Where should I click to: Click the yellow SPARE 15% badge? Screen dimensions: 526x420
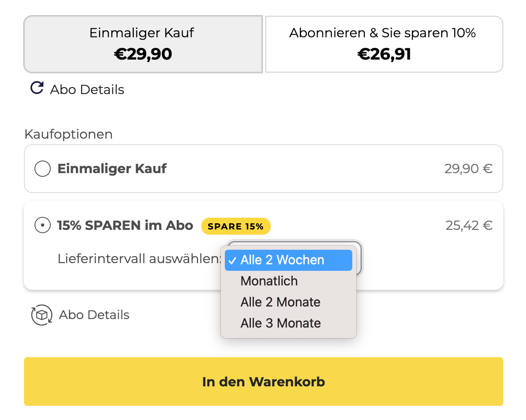(236, 226)
